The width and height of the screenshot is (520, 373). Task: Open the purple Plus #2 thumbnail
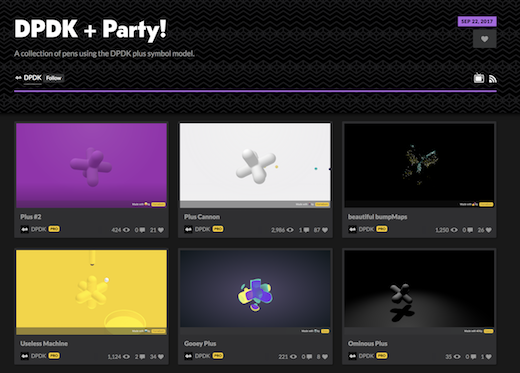point(91,166)
